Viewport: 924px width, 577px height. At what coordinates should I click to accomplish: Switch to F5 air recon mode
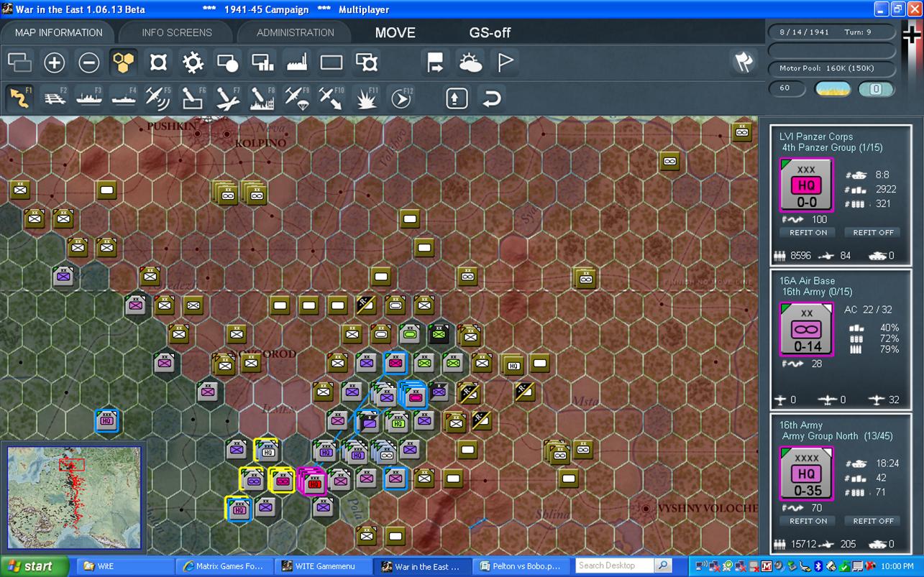tap(158, 98)
